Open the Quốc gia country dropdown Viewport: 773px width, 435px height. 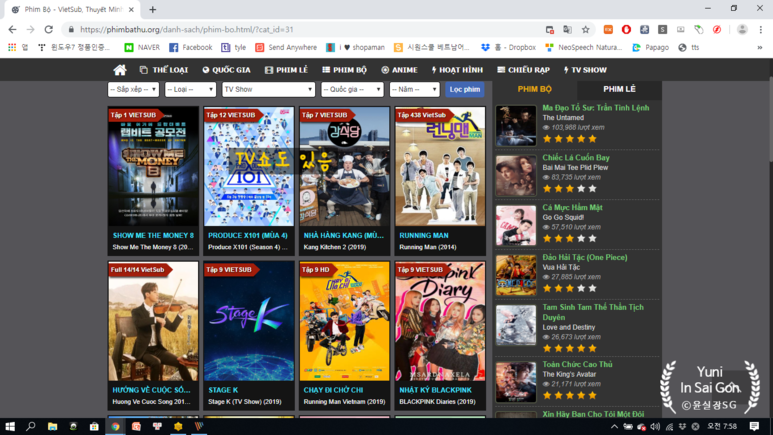[352, 89]
